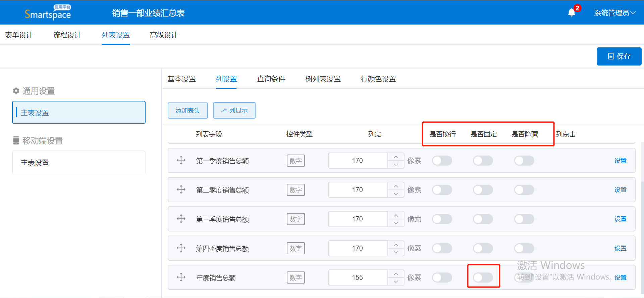The image size is (644, 298).
Task: Click the 保存 button
Action: (x=619, y=56)
